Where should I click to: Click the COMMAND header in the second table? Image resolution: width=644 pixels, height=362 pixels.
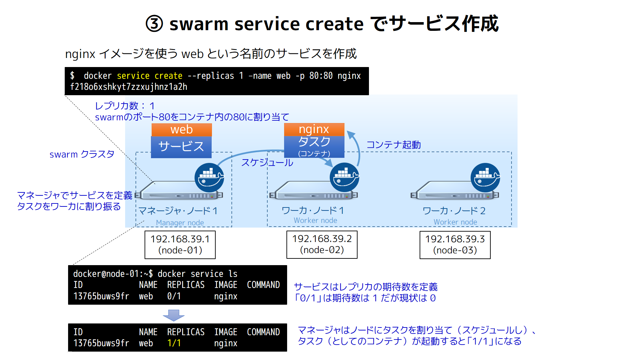(x=263, y=332)
